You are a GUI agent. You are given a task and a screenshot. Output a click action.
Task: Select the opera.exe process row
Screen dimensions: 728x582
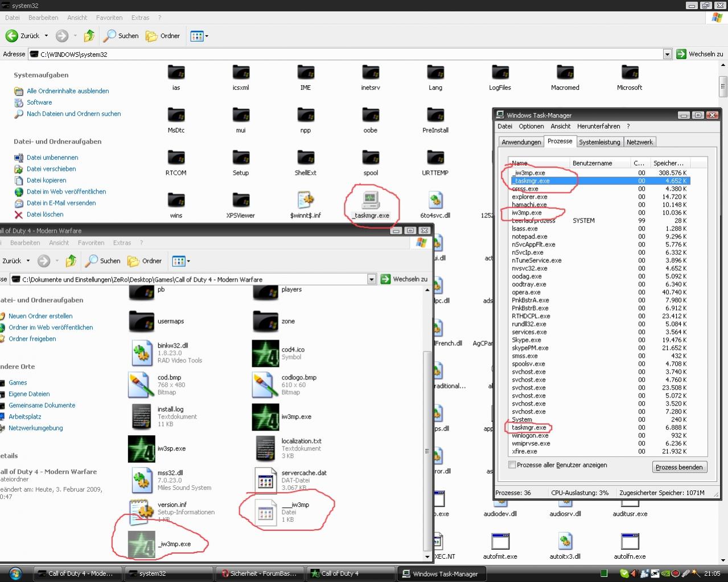pyautogui.click(x=599, y=292)
